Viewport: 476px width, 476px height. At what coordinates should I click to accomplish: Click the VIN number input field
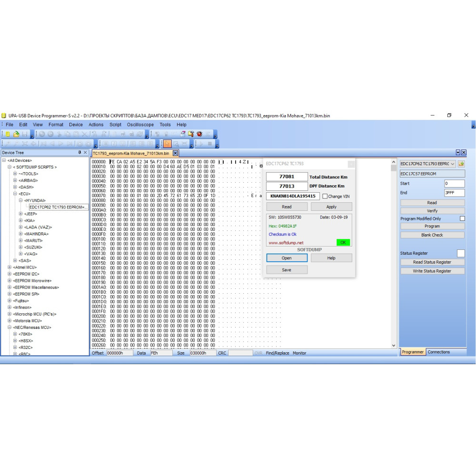293,196
